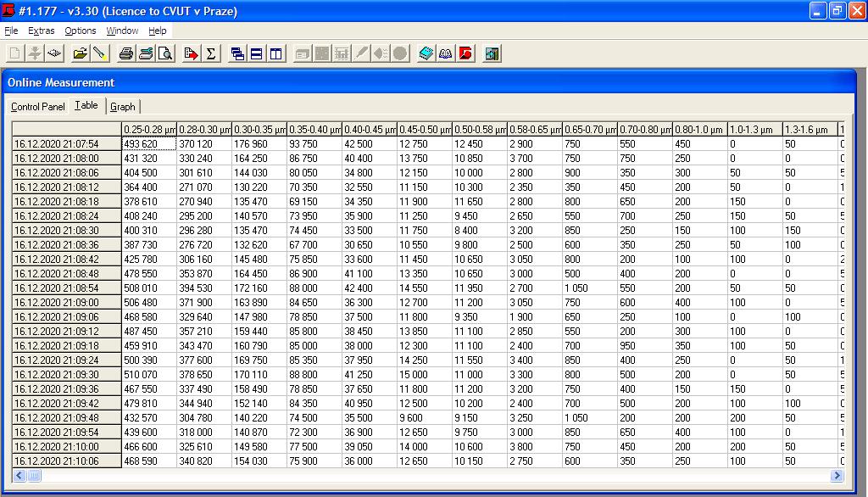This screenshot has height=497, width=868.
Task: Click cell 9 600 in the 21:09:48 row
Action: 425,418
